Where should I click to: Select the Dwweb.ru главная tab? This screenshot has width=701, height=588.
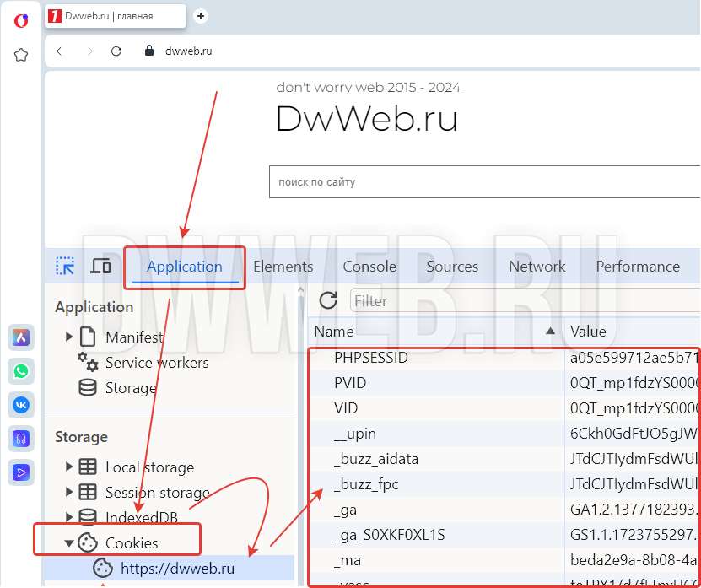pyautogui.click(x=116, y=16)
